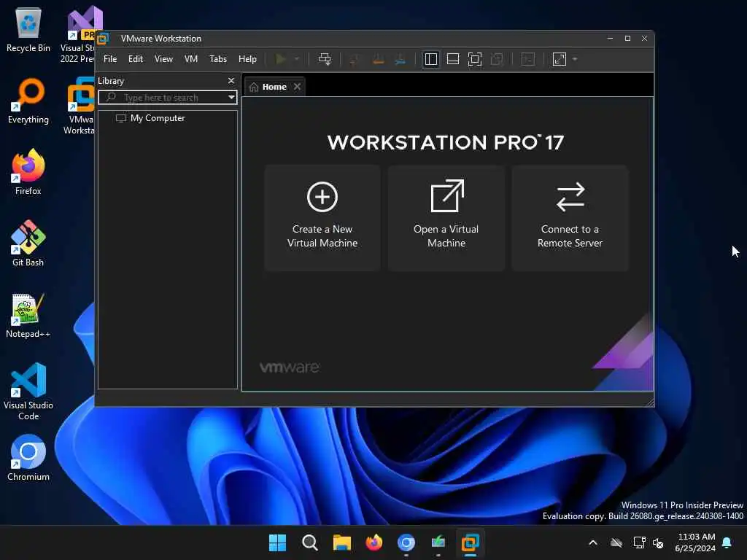Open the library search dropdown arrow
Screen dimensions: 747x560
point(231,98)
